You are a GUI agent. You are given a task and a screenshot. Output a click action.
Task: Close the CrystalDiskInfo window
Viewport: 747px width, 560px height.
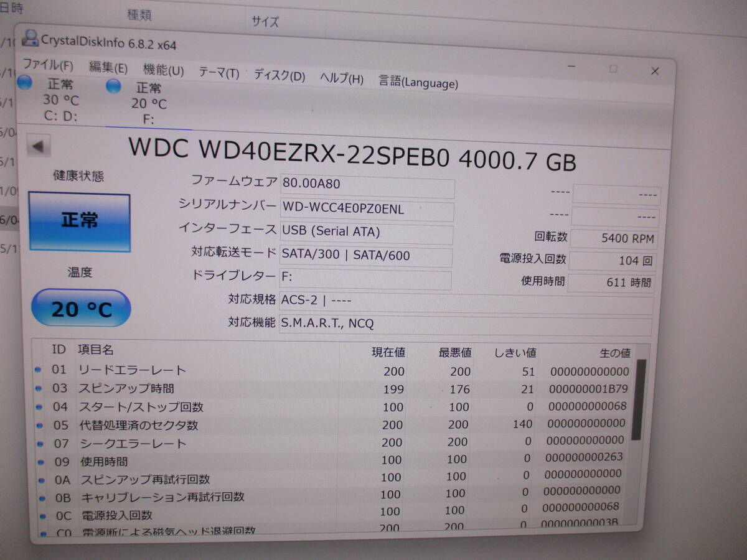655,72
